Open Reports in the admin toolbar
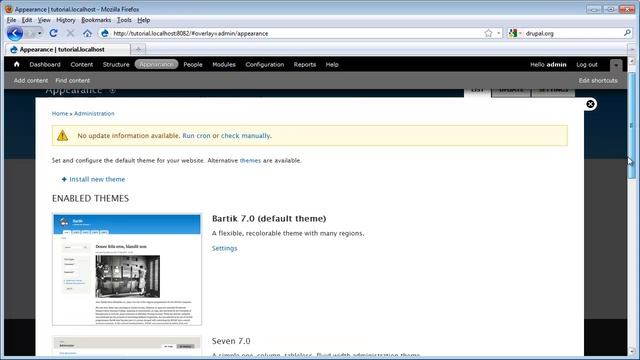640x360 pixels. pos(304,64)
